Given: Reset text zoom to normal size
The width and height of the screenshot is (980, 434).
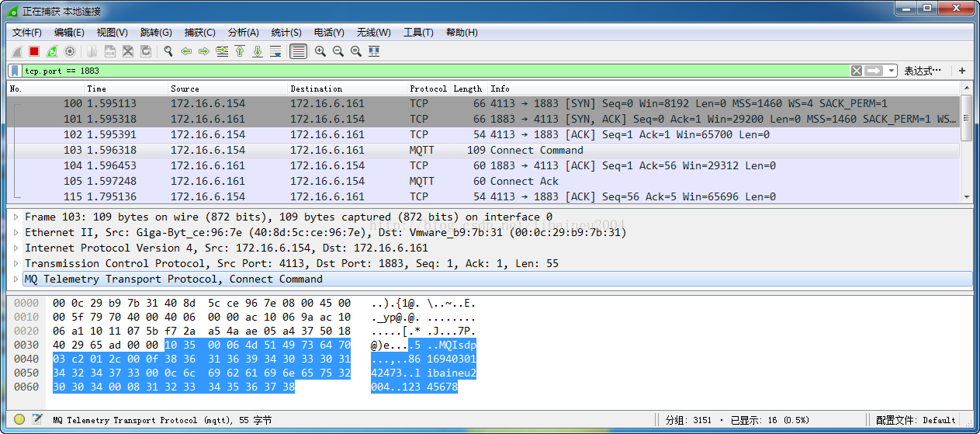Looking at the screenshot, I should coord(356,51).
